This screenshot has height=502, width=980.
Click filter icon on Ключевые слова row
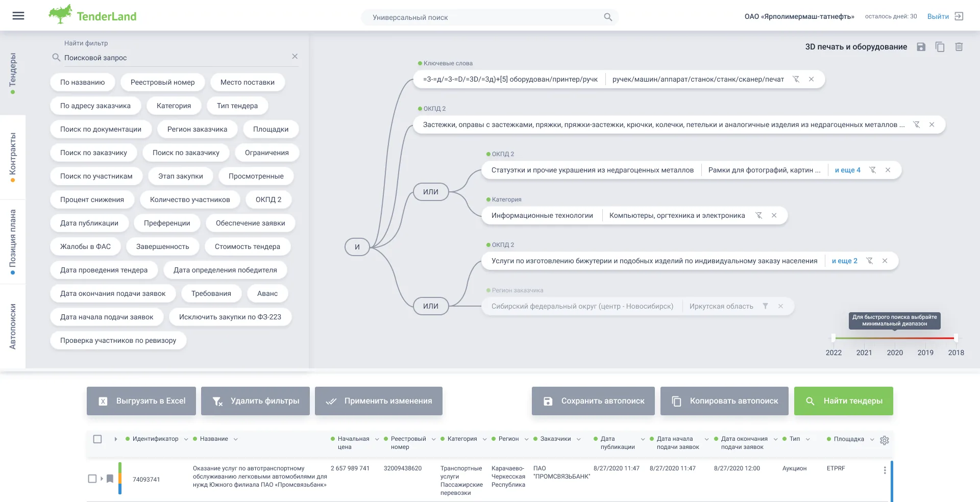(x=796, y=79)
